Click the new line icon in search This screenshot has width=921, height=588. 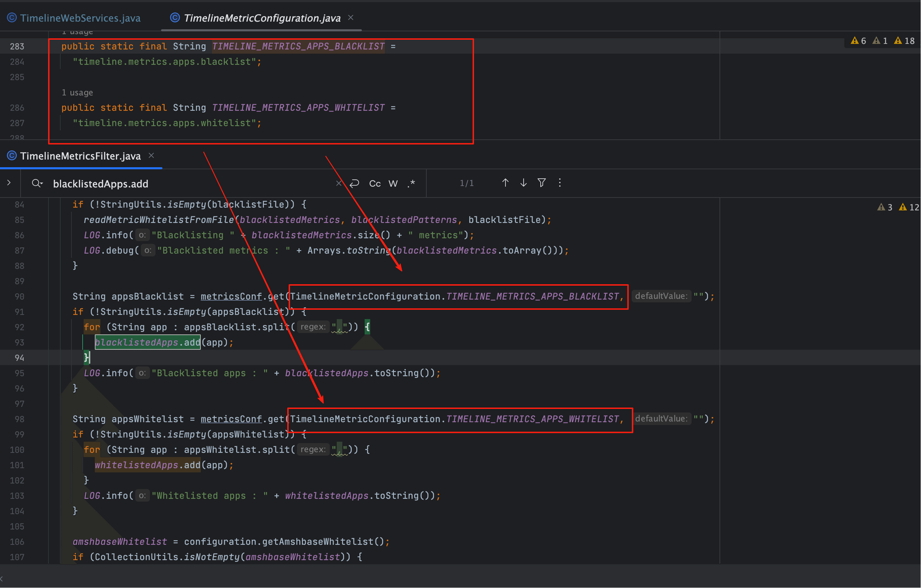tap(355, 184)
